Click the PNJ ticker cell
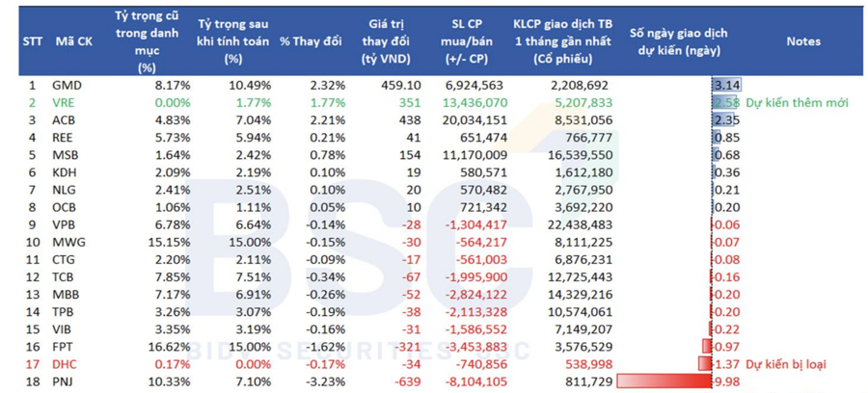The image size is (868, 393). click(x=63, y=381)
